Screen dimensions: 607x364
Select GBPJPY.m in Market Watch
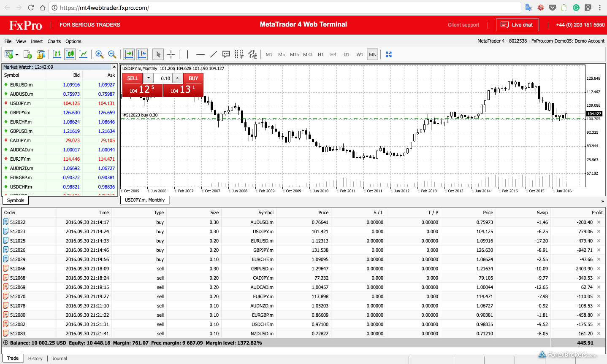[x=60, y=113]
